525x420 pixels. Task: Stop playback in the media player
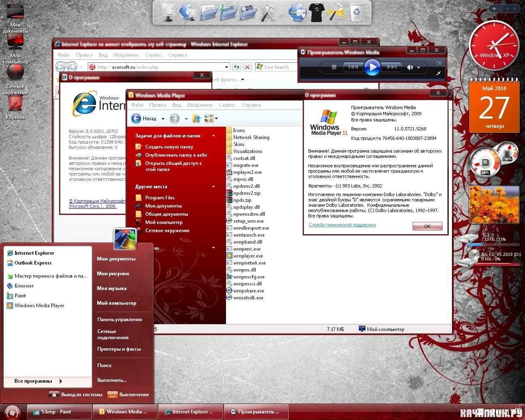tap(334, 67)
